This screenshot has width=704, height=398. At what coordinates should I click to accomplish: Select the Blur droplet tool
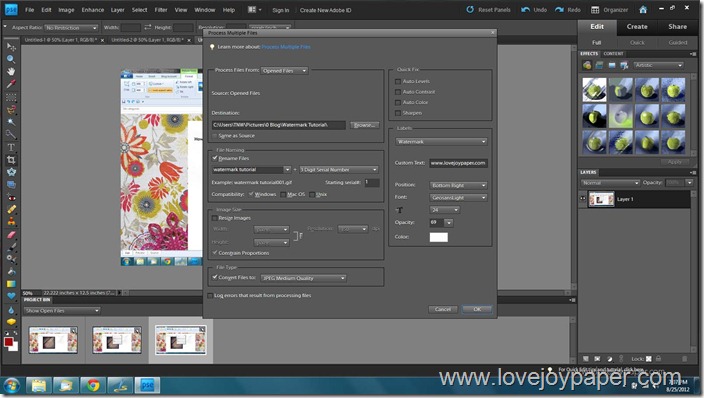tap(11, 310)
